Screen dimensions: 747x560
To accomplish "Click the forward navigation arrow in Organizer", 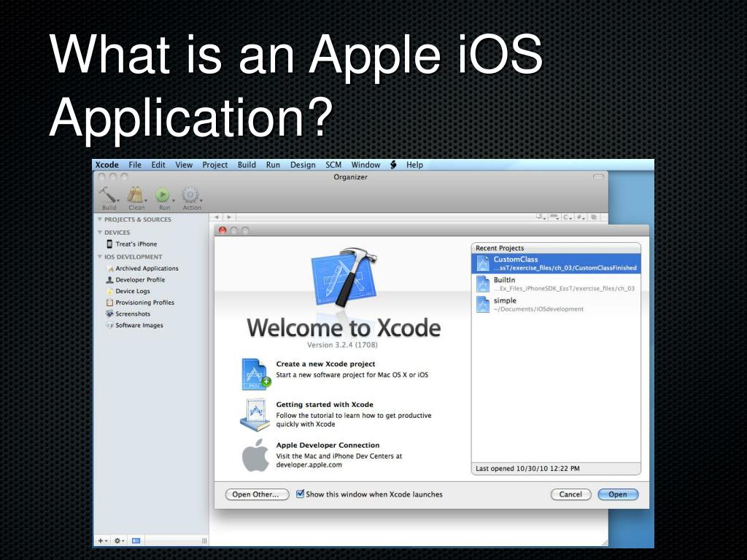I will [229, 217].
